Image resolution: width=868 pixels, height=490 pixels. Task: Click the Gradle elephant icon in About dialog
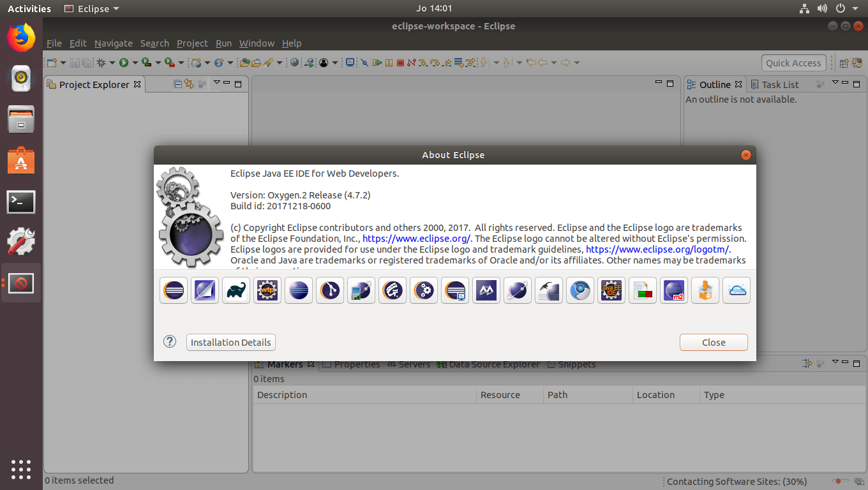(236, 291)
